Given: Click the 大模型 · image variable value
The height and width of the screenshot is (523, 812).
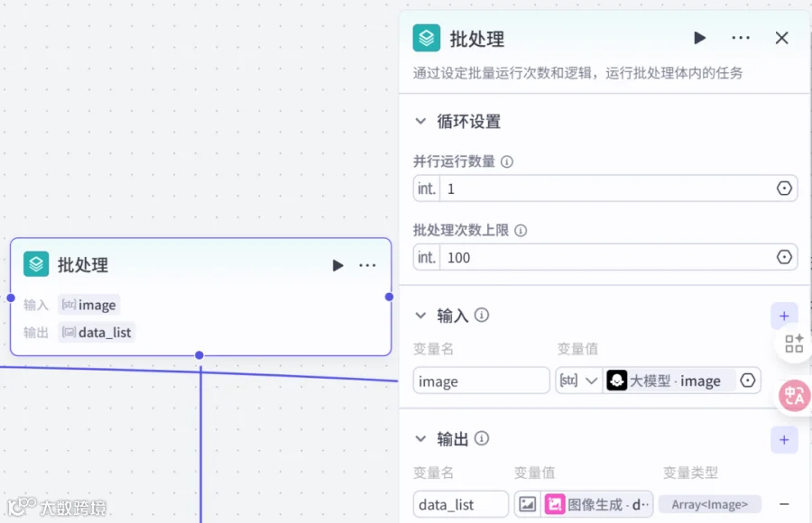Looking at the screenshot, I should click(x=669, y=381).
